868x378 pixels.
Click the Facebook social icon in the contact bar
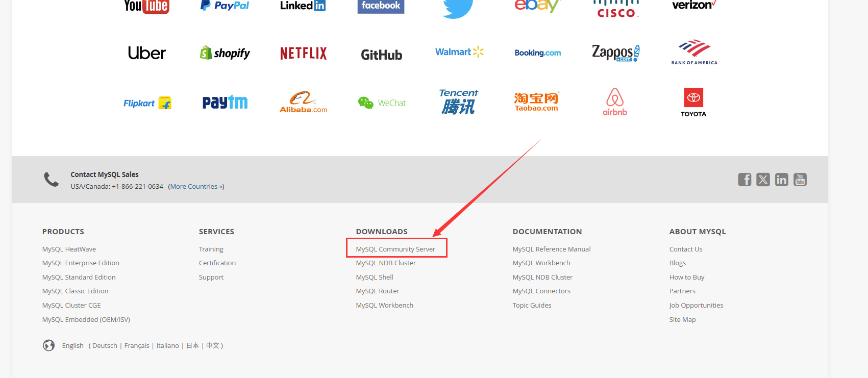point(745,180)
